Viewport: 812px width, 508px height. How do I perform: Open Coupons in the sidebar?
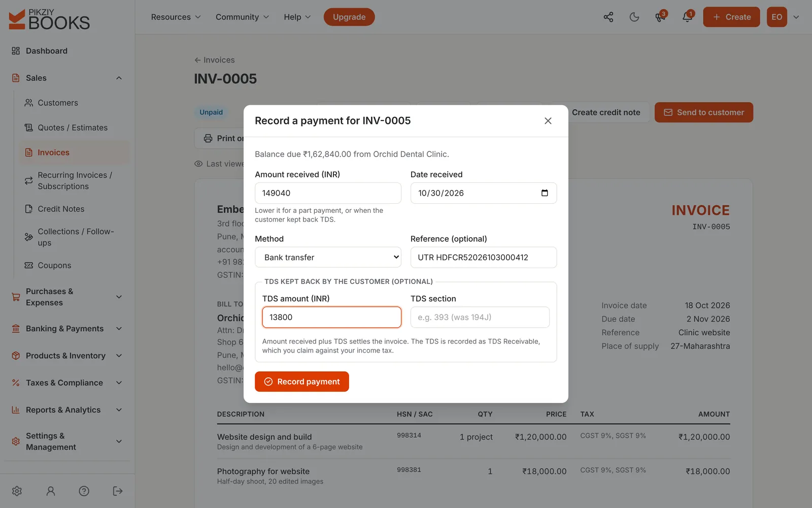(74, 265)
